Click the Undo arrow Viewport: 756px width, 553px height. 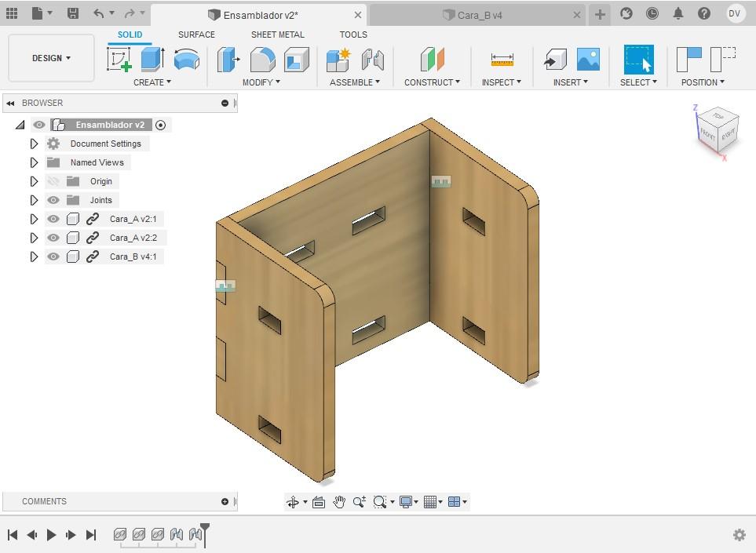(x=99, y=13)
